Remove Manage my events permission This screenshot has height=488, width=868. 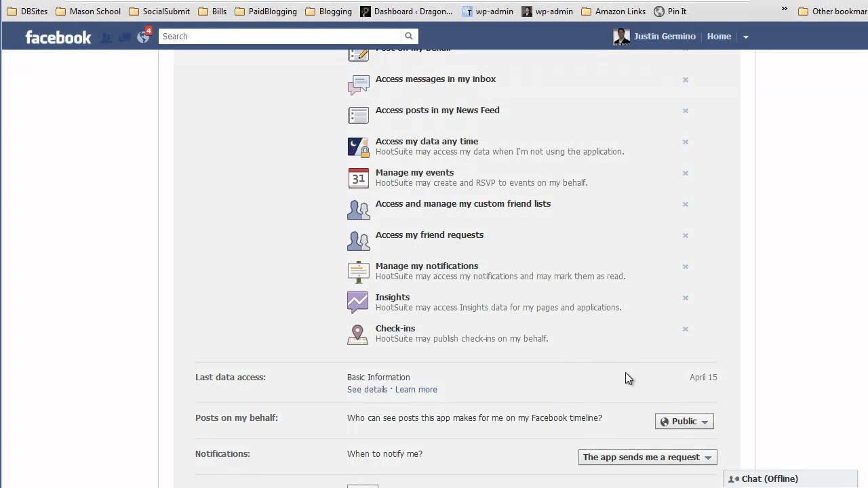[686, 174]
